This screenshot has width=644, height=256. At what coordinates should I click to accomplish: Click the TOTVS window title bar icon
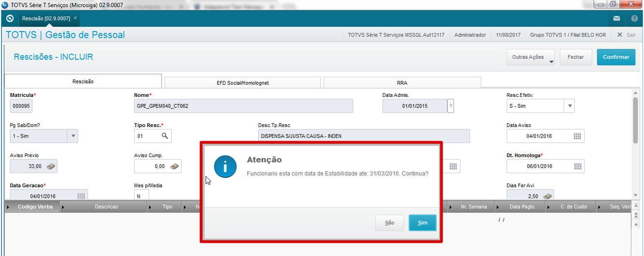tap(5, 4)
